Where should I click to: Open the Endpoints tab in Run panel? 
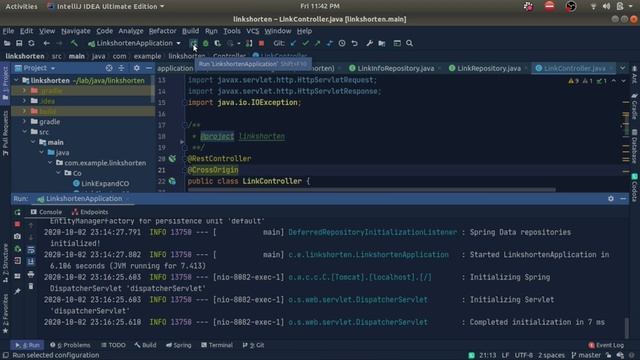click(90, 212)
